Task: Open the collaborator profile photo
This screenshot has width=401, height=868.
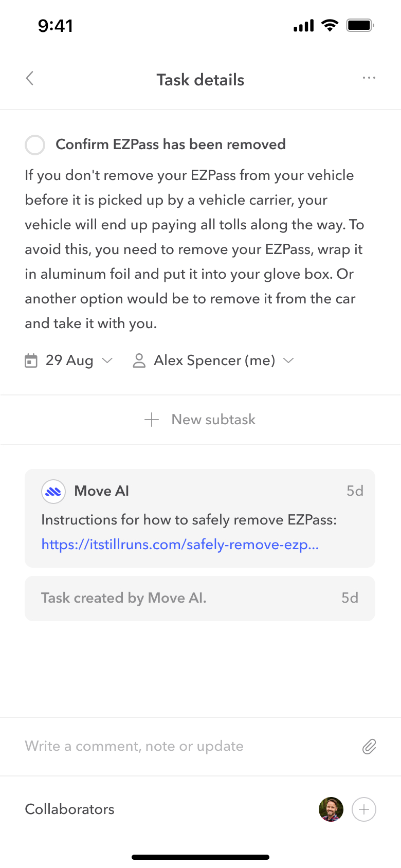Action: pyautogui.click(x=331, y=809)
